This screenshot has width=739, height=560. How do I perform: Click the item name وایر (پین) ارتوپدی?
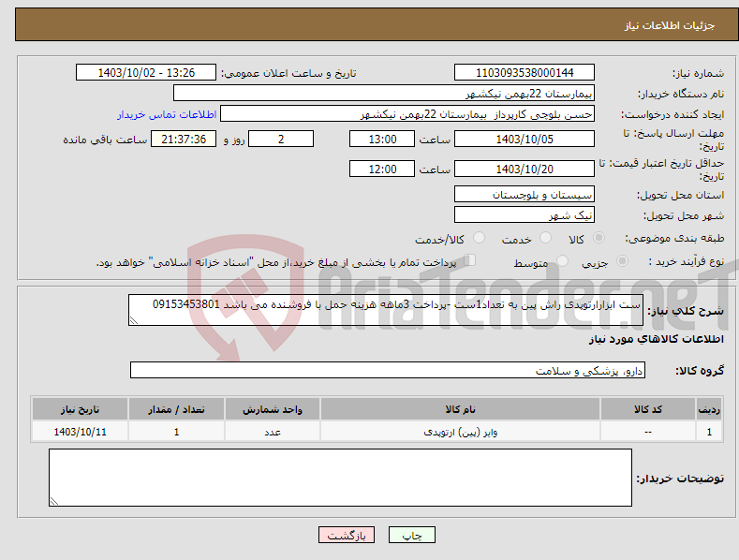461,432
